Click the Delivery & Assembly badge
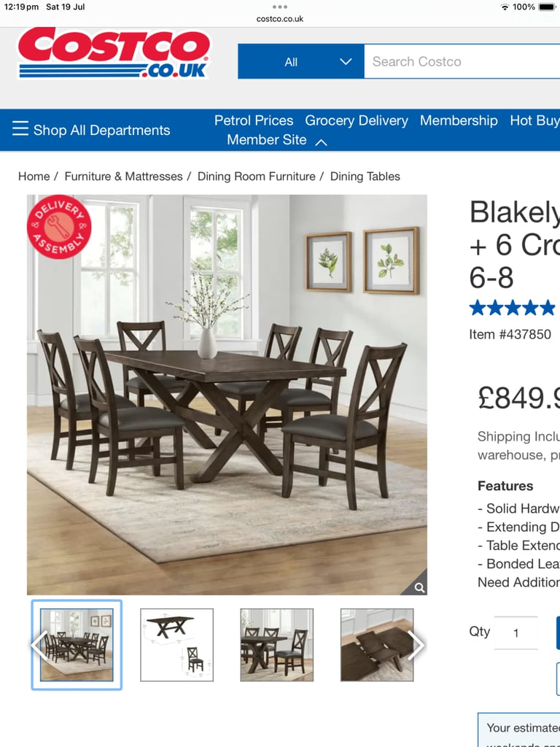Image resolution: width=560 pixels, height=747 pixels. pyautogui.click(x=59, y=227)
